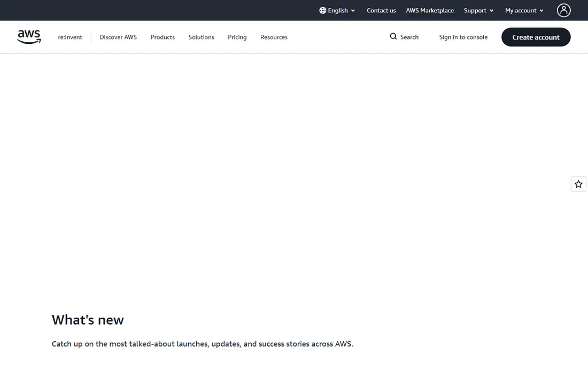The width and height of the screenshot is (588, 368).
Task: Expand the My account dropdown
Action: tap(524, 11)
